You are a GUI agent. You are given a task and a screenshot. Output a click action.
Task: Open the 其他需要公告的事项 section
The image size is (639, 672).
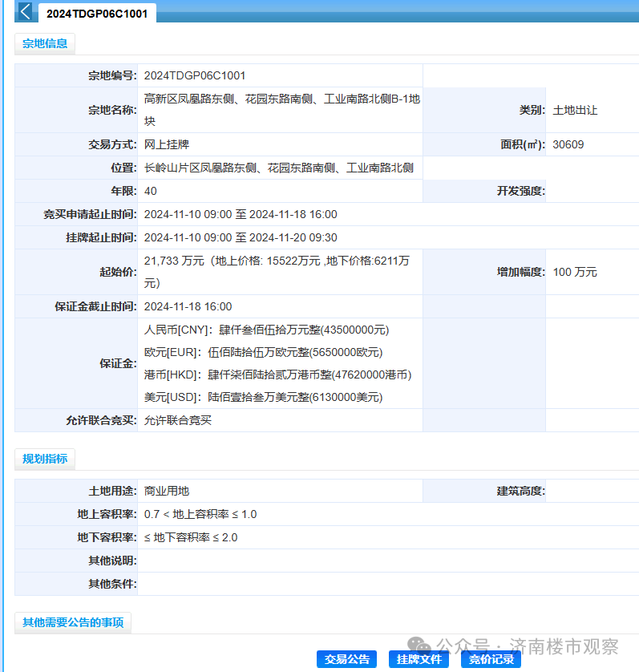73,622
